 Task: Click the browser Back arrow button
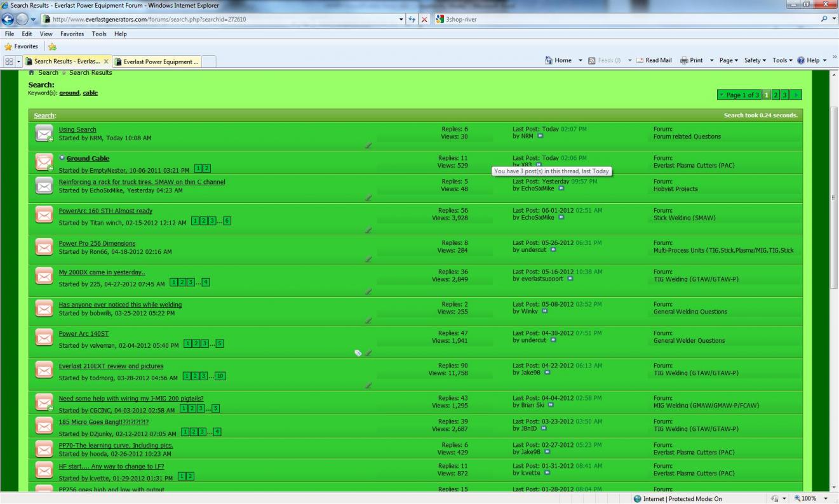pos(9,19)
